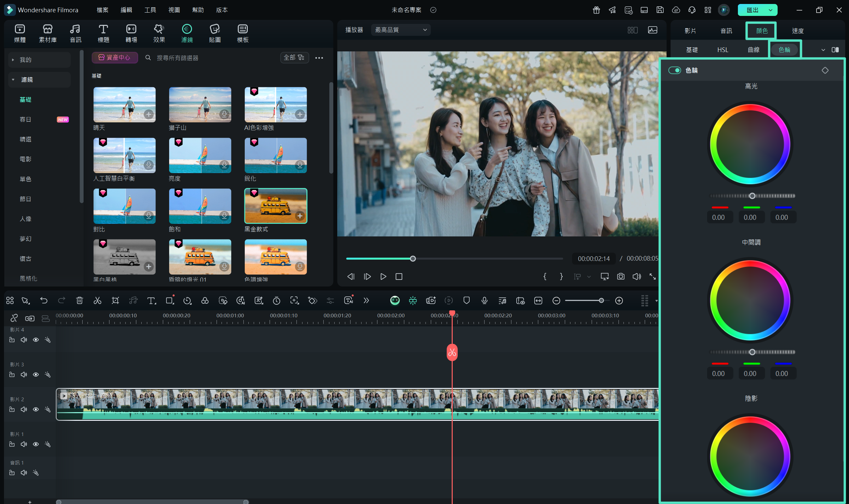Viewport: 849px width, 504px height.
Task: Mute the 音訊 1 track
Action: pos(24,473)
